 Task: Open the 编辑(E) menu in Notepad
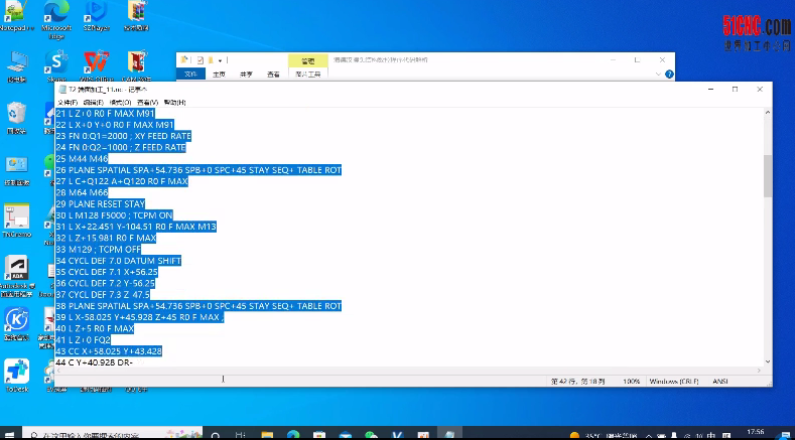tap(94, 102)
